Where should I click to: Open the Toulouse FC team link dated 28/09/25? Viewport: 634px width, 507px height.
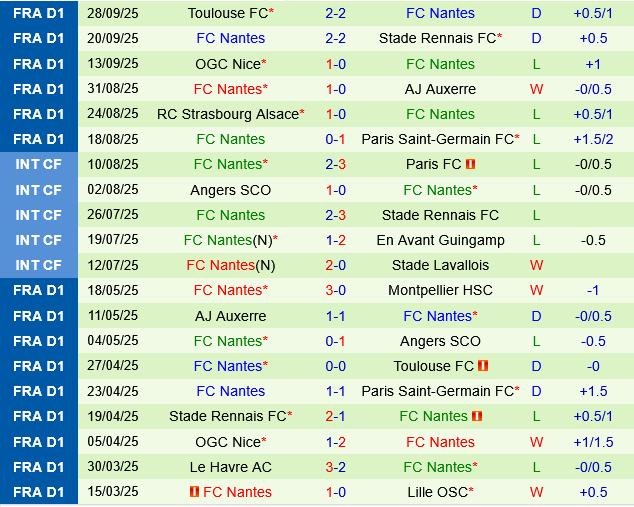pyautogui.click(x=228, y=13)
